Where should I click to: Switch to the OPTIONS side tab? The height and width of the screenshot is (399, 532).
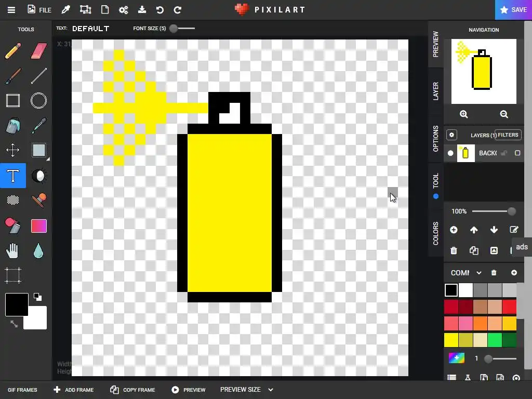pyautogui.click(x=436, y=138)
